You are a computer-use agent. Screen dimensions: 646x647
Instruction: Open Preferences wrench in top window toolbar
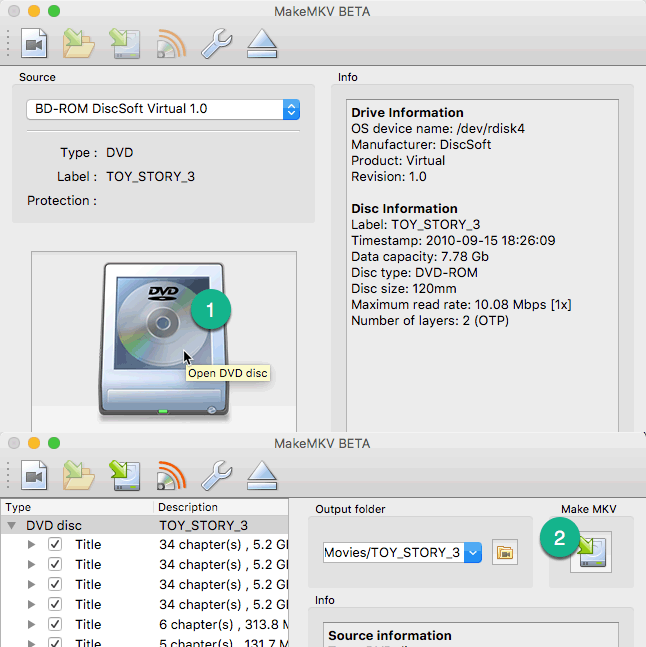click(x=217, y=43)
